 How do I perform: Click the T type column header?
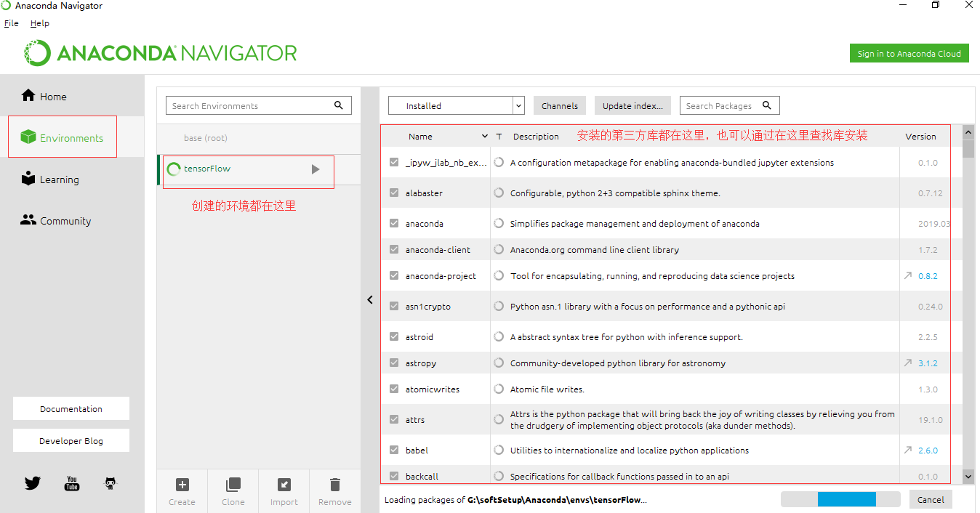coord(499,136)
